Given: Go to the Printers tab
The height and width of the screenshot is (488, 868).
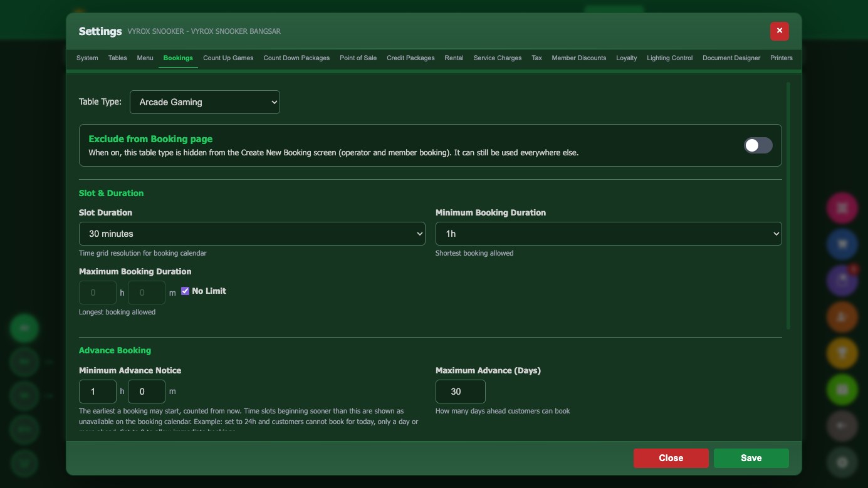Looking at the screenshot, I should [x=781, y=58].
